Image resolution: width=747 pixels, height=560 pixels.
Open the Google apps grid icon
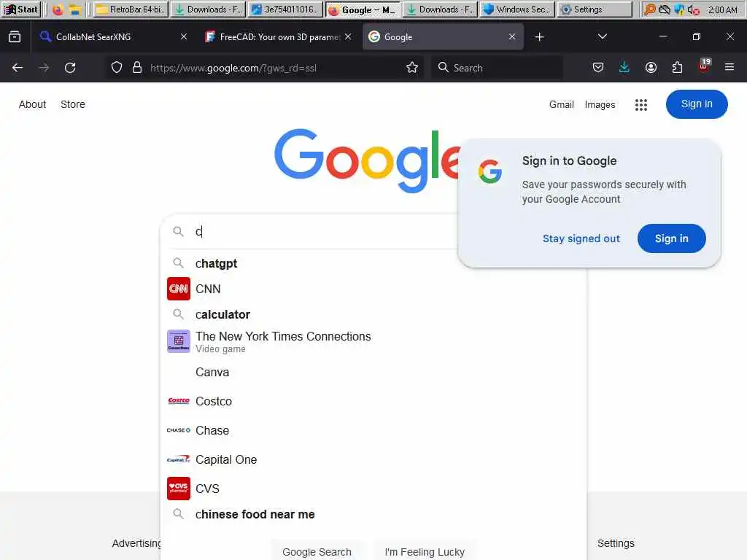click(x=640, y=105)
